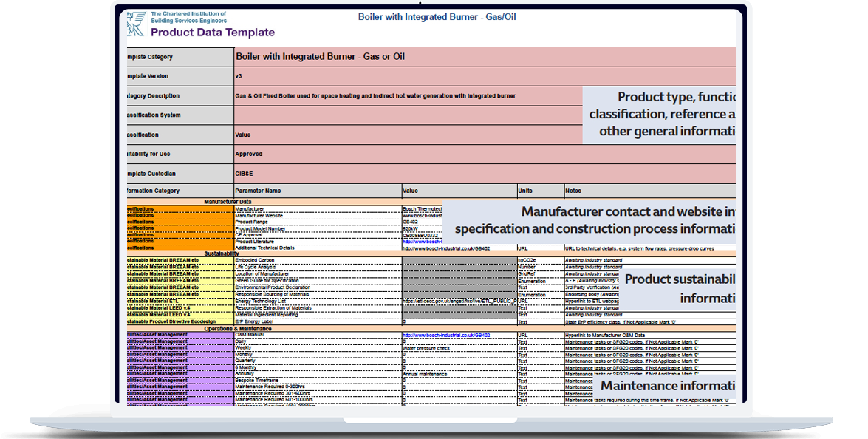This screenshot has width=868, height=439.
Task: Select the Template Category value cell
Action: pyautogui.click(x=484, y=57)
